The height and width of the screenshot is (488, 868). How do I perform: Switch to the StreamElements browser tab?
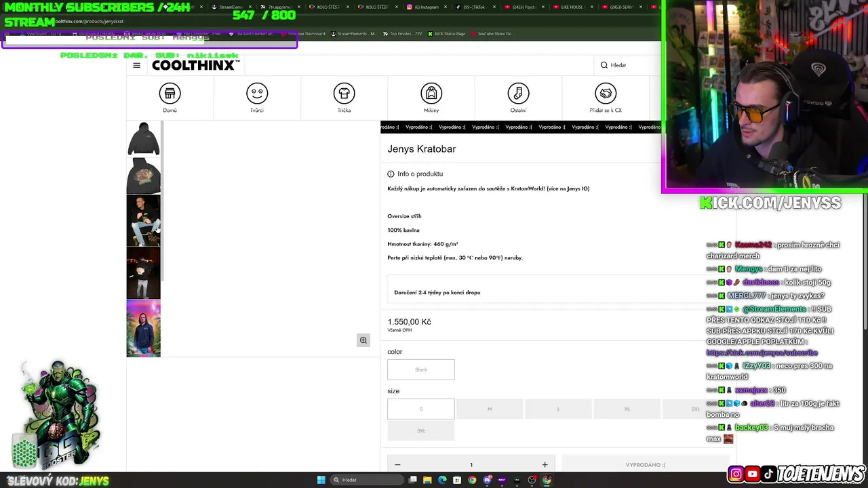pos(231,7)
